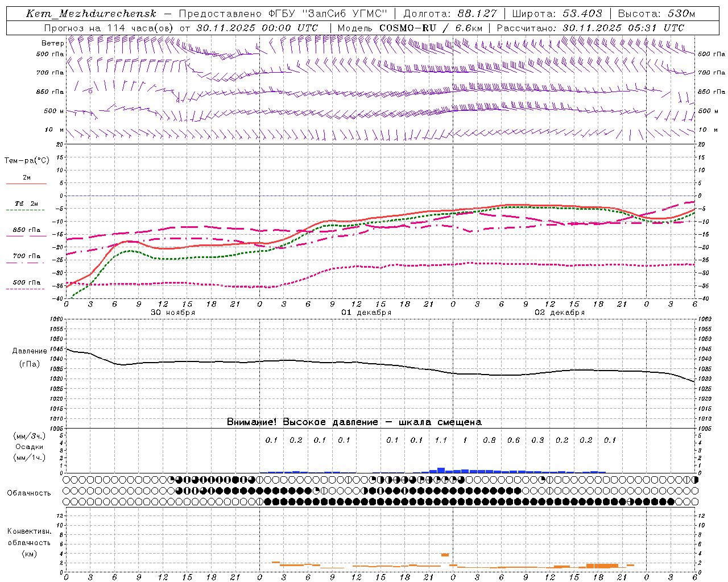
Task: Click calculation time Рассчитано: 30.11.2025 05:31 UTC
Action: tap(590, 28)
